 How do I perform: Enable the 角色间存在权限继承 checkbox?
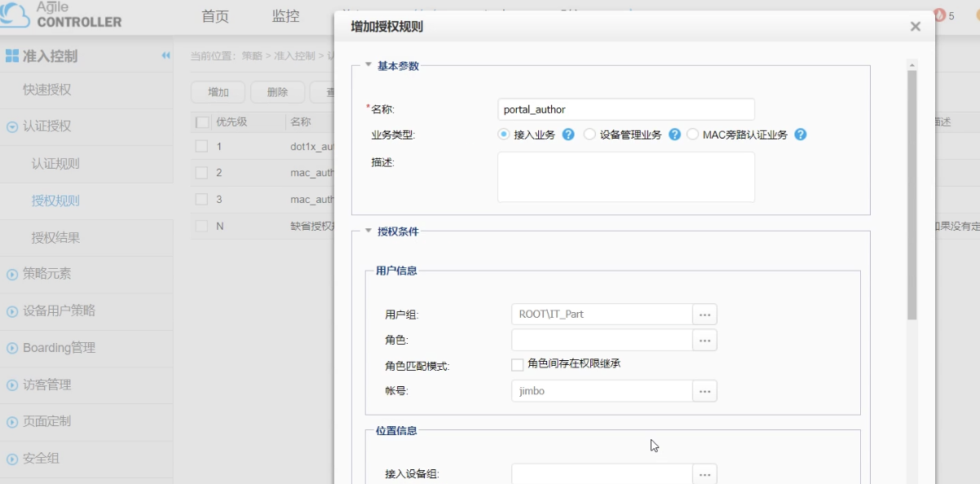(517, 364)
